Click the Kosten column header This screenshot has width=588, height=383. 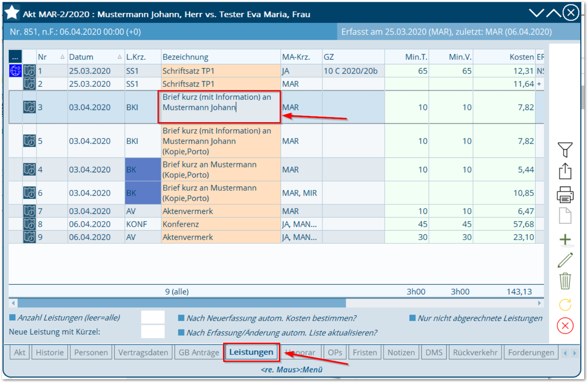click(x=504, y=57)
